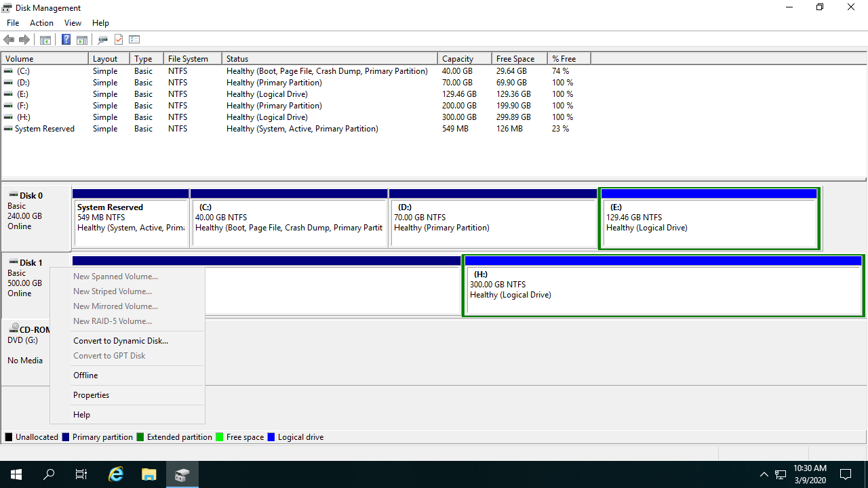Click the checkmark document toolbar icon
Image resolution: width=868 pixels, height=488 pixels.
point(119,39)
